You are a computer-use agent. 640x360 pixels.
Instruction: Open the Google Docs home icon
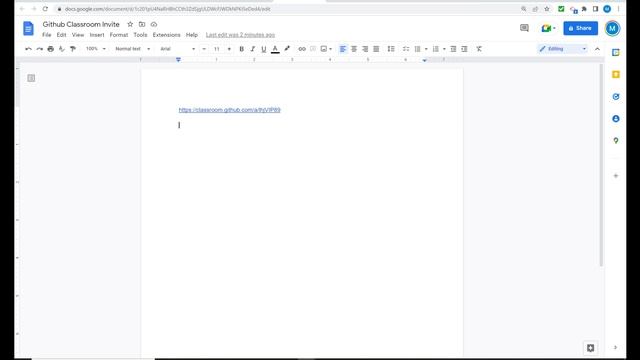[x=28, y=29]
